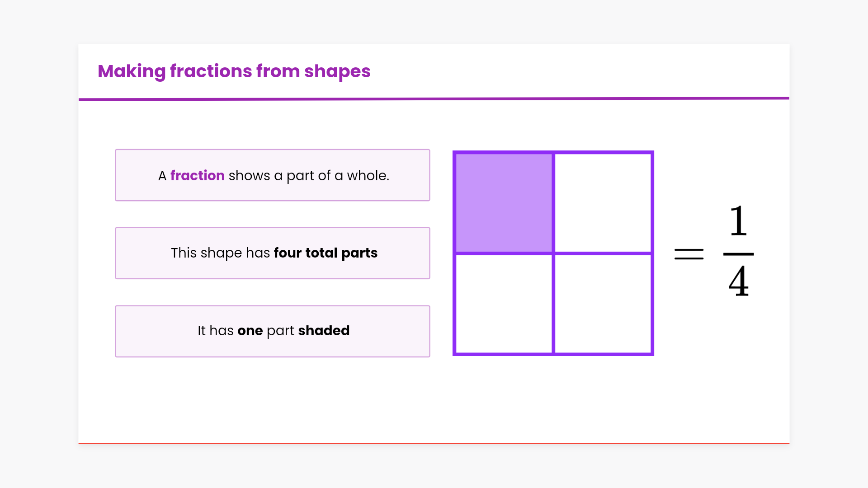Click the purple line under the title
The image size is (868, 488).
tap(434, 99)
